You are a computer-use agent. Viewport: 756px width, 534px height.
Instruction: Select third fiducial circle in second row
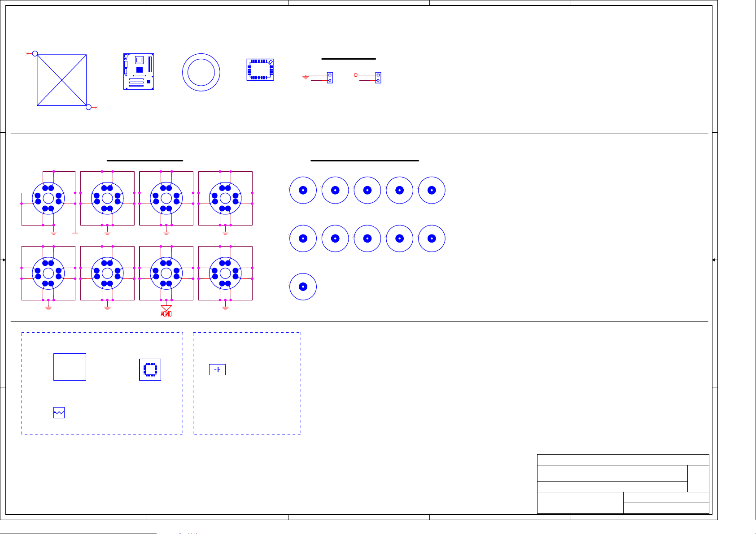click(x=367, y=239)
